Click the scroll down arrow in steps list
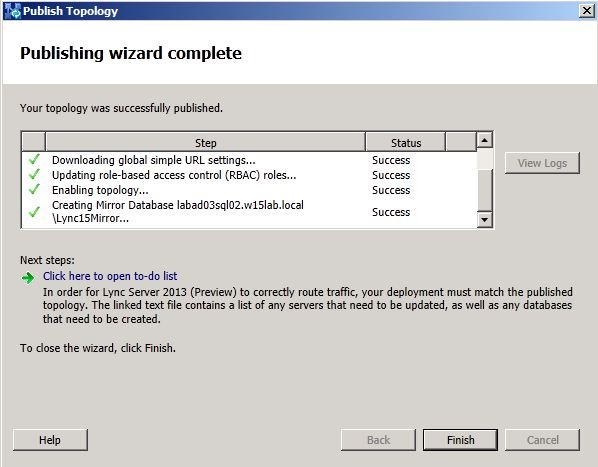 (484, 219)
